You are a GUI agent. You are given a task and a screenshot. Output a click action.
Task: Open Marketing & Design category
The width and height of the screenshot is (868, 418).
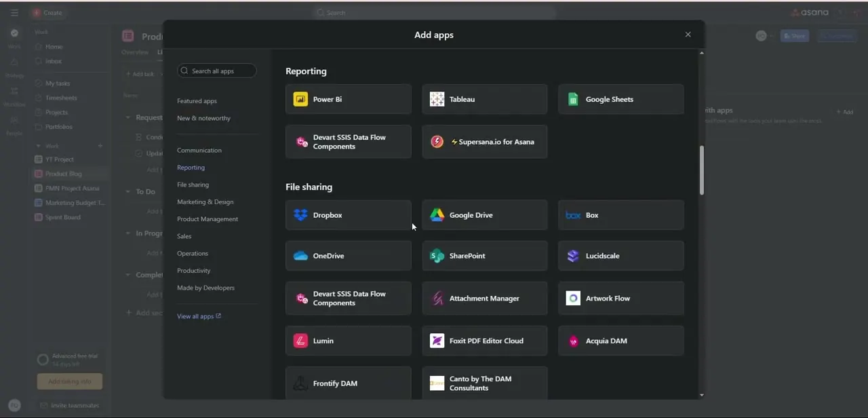click(205, 202)
